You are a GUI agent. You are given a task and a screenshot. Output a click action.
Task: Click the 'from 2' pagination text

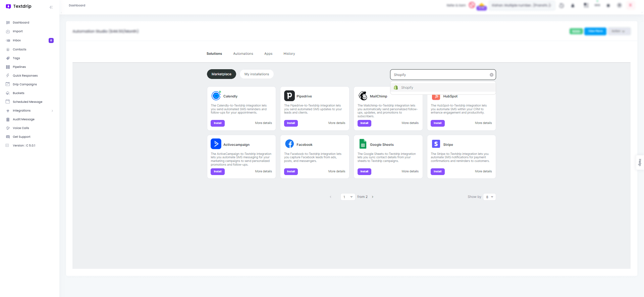coord(362,197)
